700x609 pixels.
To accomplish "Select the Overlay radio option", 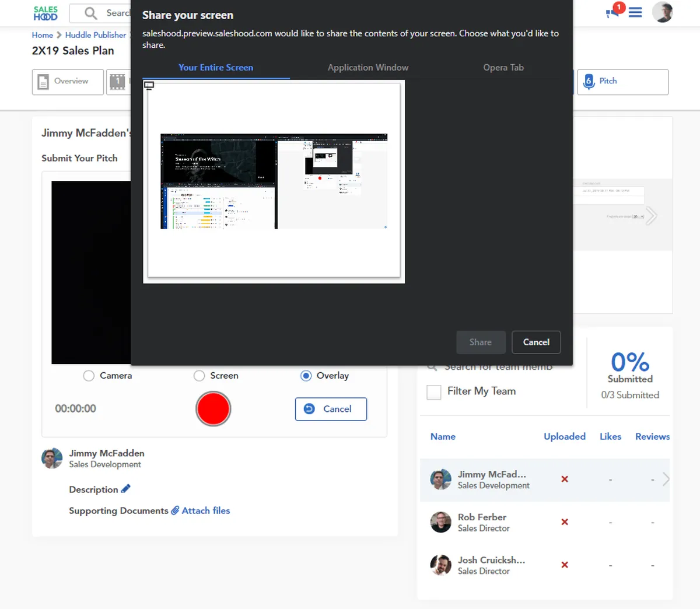I will point(306,376).
